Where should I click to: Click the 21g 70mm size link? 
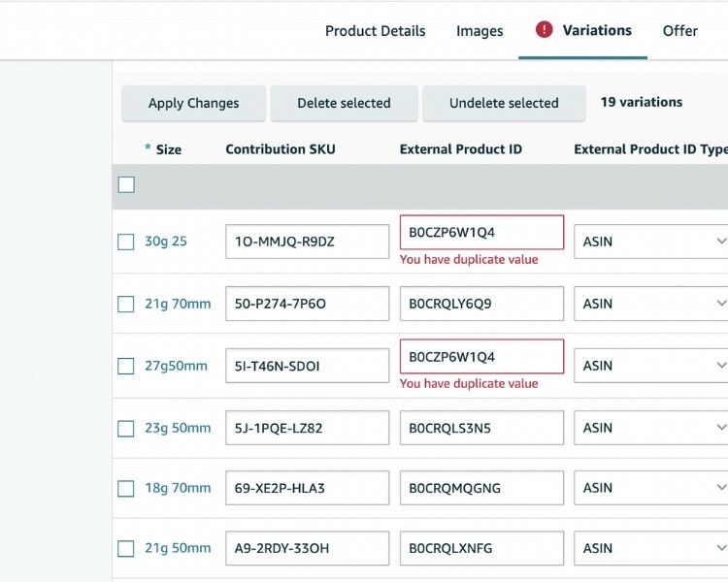[178, 304]
